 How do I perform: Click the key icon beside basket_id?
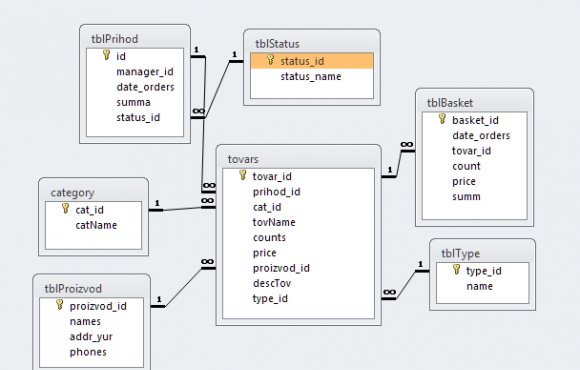[442, 119]
